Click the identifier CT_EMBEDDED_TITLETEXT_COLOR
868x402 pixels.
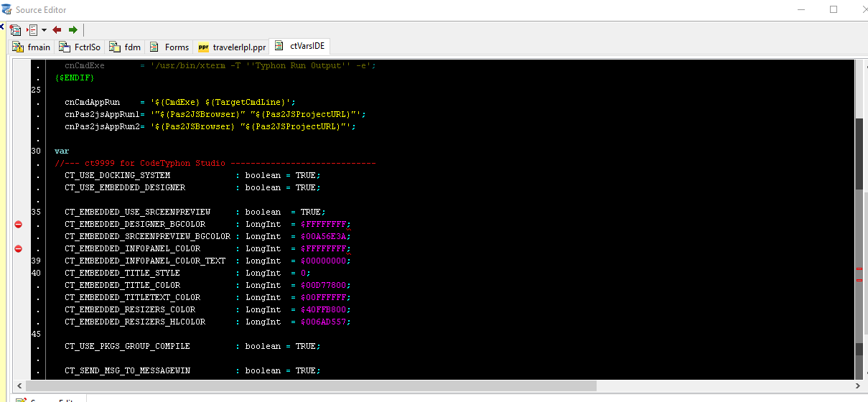pyautogui.click(x=132, y=297)
